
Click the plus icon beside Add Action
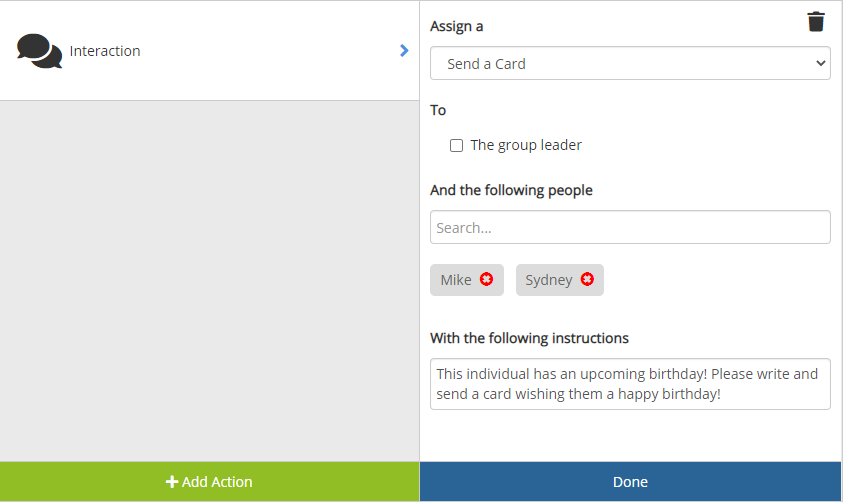point(172,482)
